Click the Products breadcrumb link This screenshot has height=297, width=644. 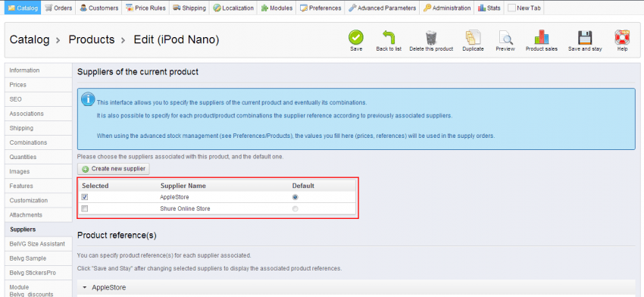92,40
